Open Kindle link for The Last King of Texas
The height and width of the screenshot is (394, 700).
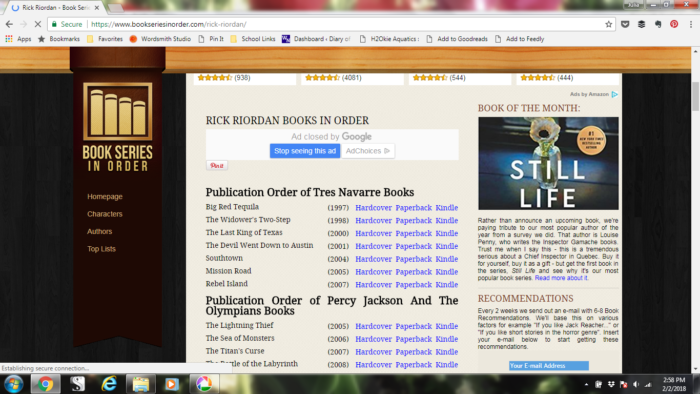pyautogui.click(x=447, y=233)
